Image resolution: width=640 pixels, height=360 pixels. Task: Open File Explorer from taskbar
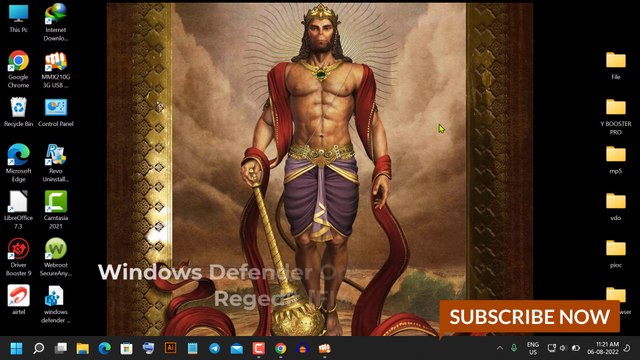coord(82,348)
